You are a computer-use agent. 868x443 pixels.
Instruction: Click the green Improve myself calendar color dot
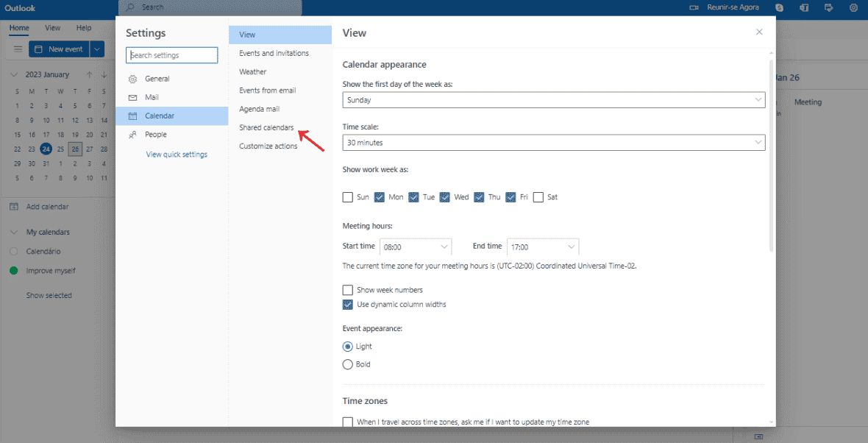13,270
